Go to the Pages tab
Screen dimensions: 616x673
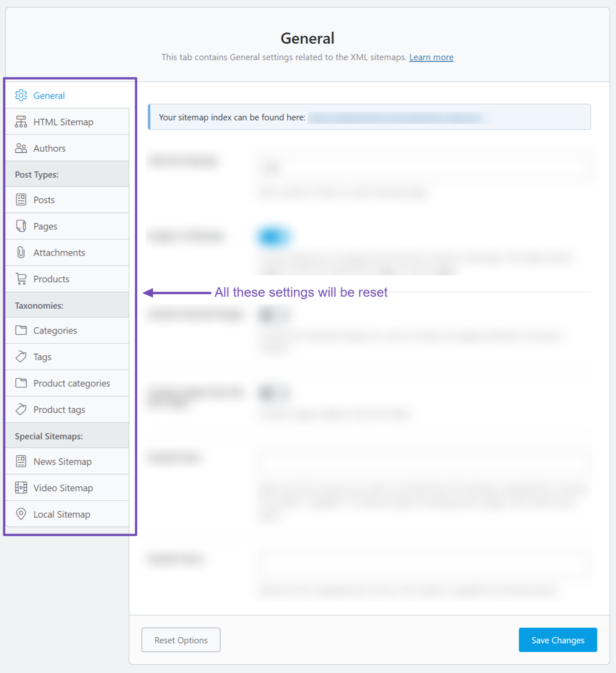point(67,227)
